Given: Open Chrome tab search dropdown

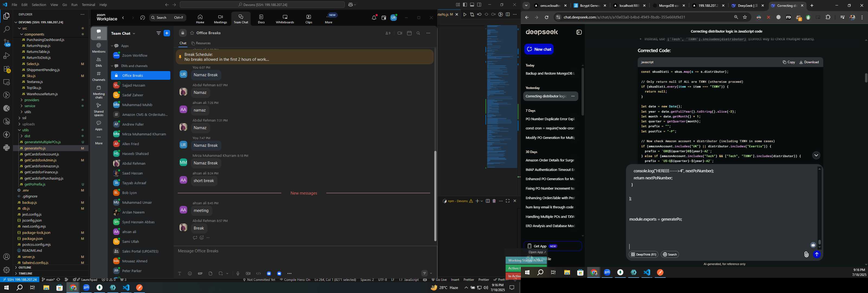Looking at the screenshot, I should pyautogui.click(x=526, y=6).
